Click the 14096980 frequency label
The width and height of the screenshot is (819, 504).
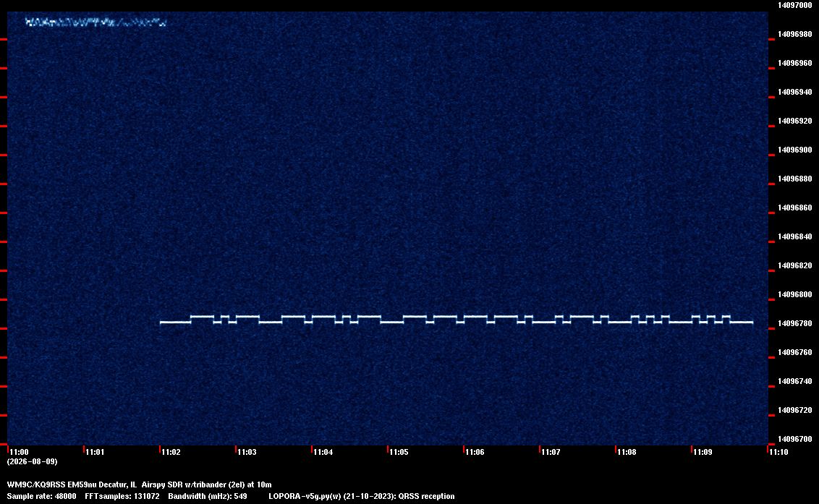coord(794,34)
